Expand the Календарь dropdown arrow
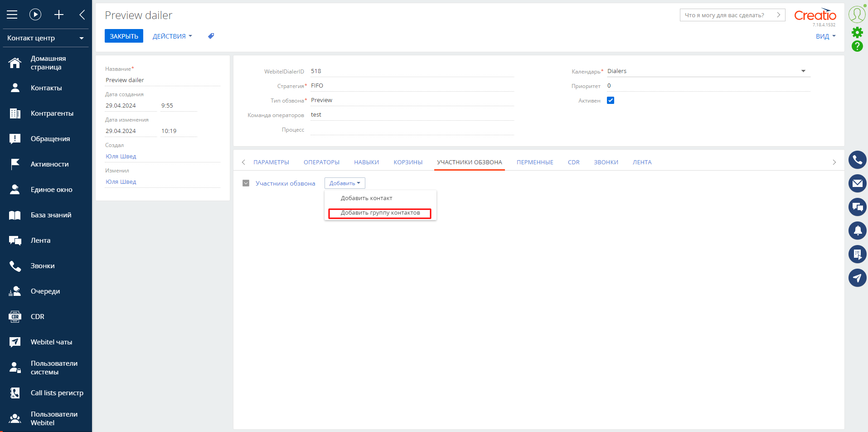868x432 pixels. tap(803, 71)
